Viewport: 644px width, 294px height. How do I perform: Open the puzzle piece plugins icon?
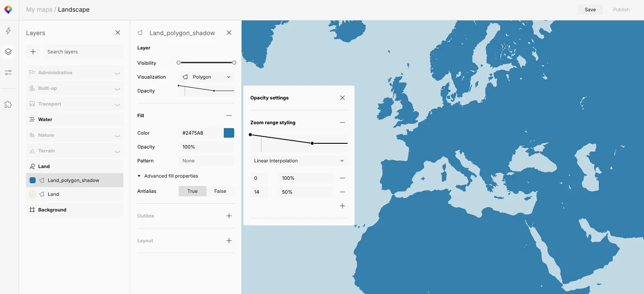pos(8,104)
